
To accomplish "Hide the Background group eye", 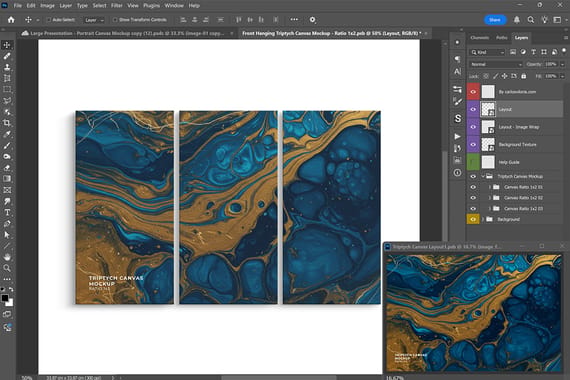I will (473, 219).
